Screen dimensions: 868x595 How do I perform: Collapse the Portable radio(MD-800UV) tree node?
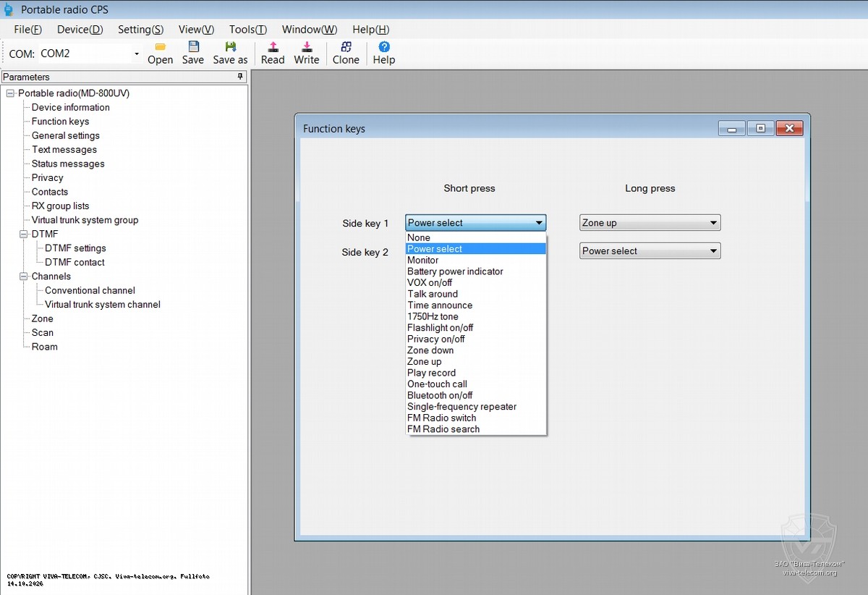[x=10, y=93]
